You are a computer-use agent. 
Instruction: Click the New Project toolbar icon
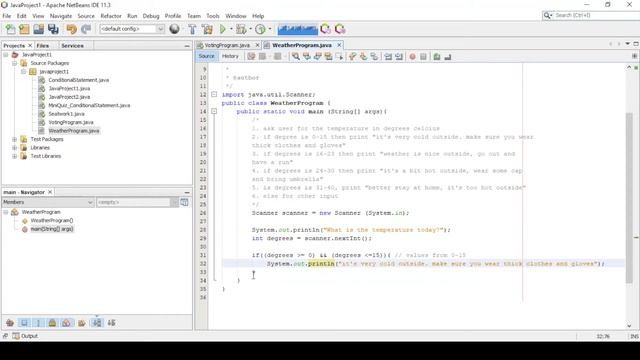pos(24,29)
